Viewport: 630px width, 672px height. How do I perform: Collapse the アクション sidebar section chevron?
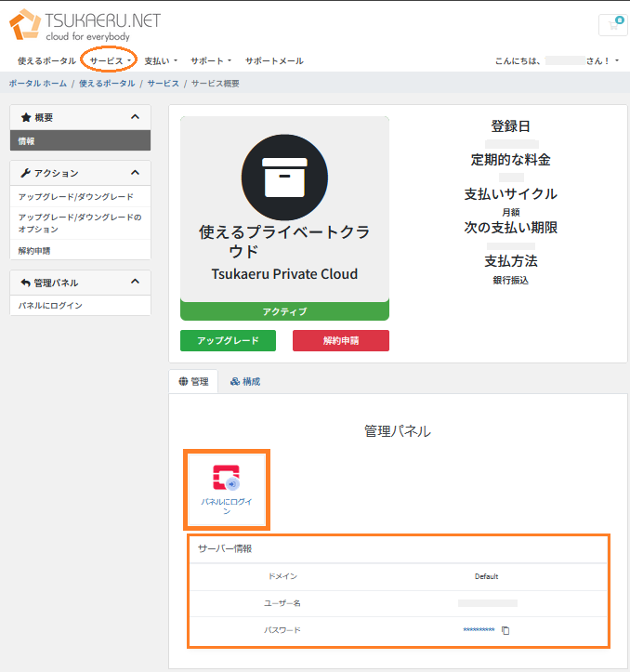(x=135, y=173)
